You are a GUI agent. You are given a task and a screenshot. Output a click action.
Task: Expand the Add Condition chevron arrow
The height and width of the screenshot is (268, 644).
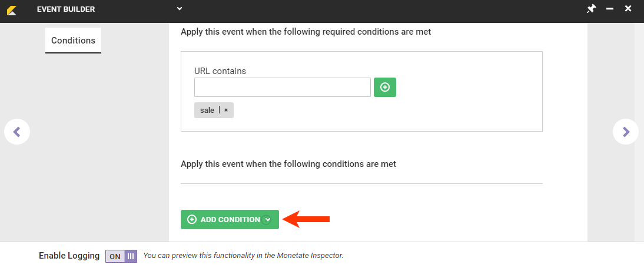click(x=267, y=219)
